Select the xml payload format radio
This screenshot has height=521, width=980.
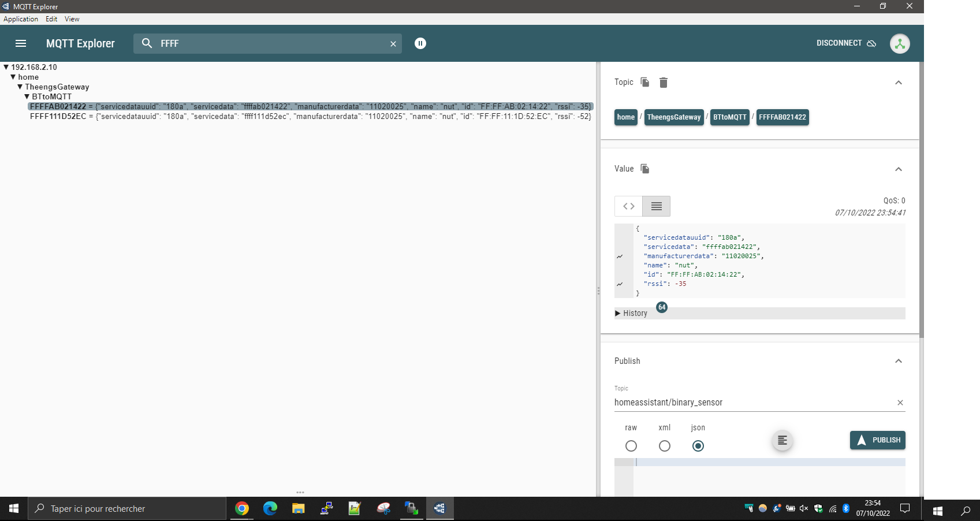click(x=665, y=446)
